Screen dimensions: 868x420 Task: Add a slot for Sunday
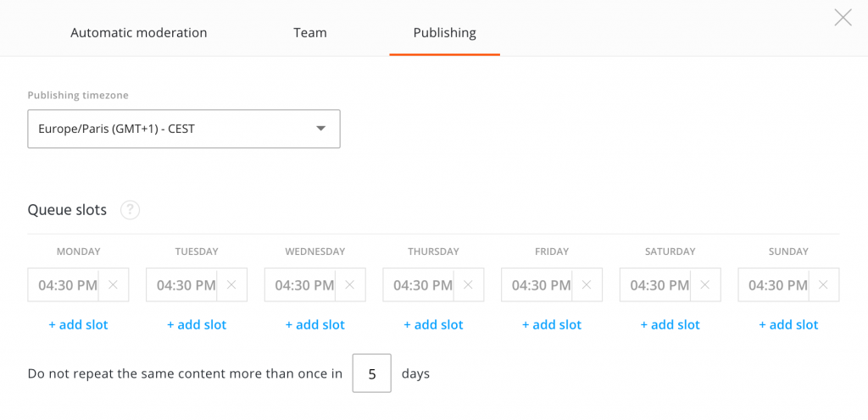click(788, 325)
